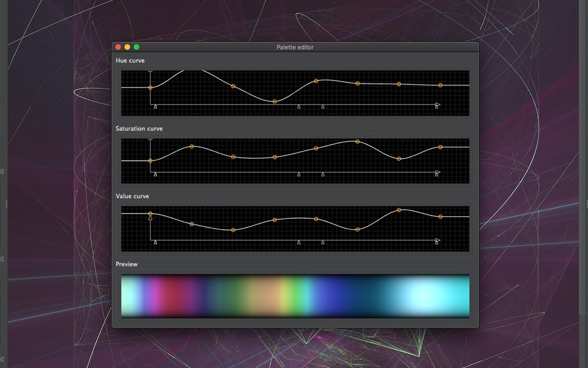Image resolution: width=588 pixels, height=368 pixels.
Task: Click the Palette editor title bar
Action: [x=295, y=46]
